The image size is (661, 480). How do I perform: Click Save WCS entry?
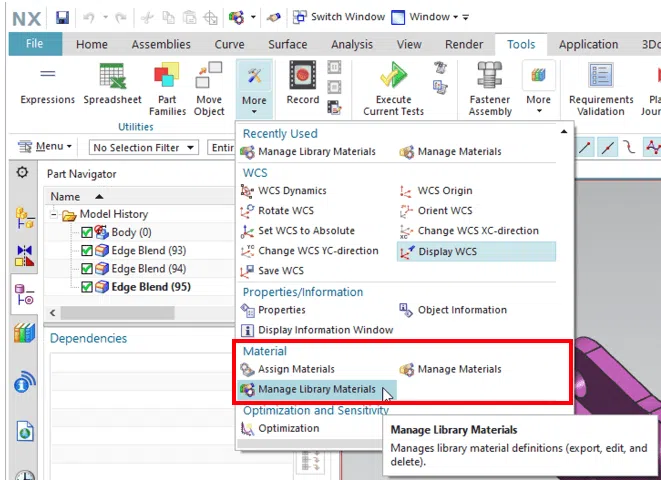[x=272, y=271]
